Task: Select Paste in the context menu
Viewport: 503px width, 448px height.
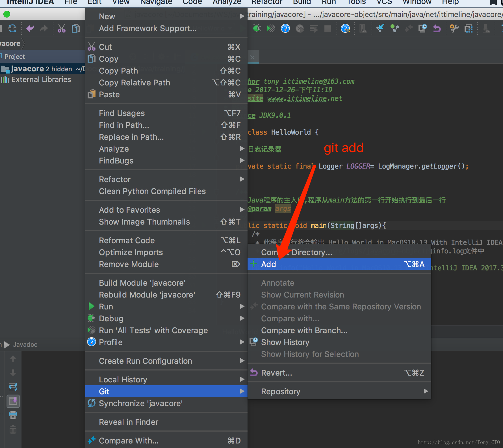Action: [x=166, y=94]
